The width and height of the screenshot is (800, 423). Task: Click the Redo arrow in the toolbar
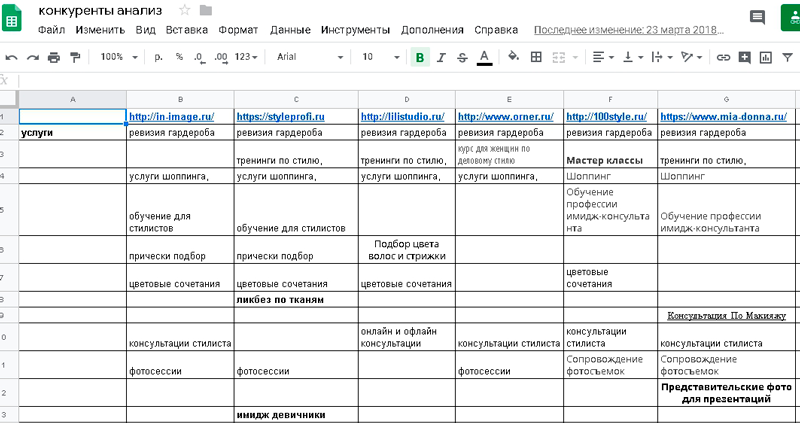[33, 57]
